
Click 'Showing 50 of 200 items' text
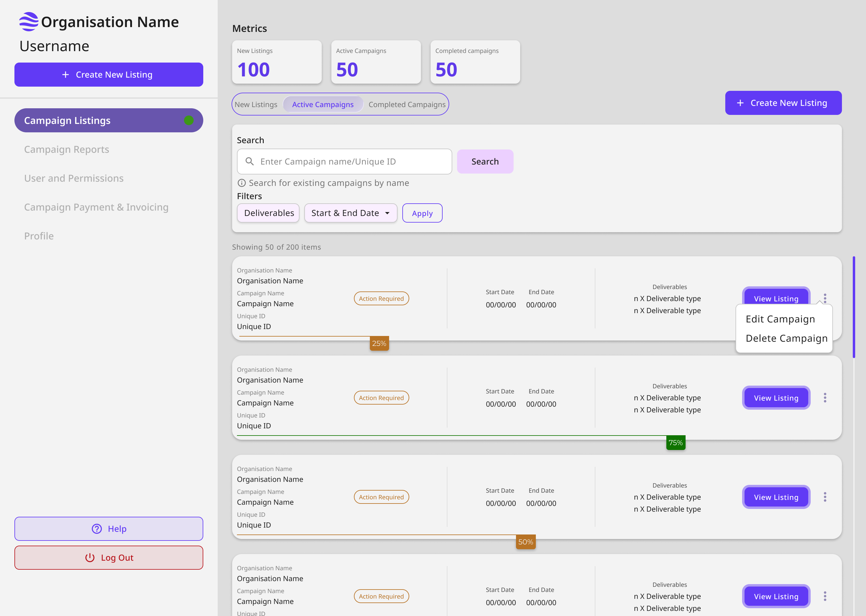click(276, 247)
